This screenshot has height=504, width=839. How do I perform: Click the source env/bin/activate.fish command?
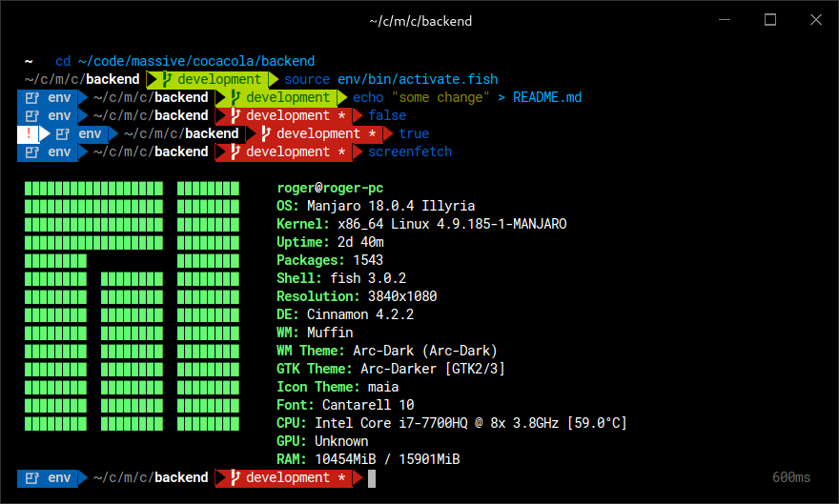point(391,79)
